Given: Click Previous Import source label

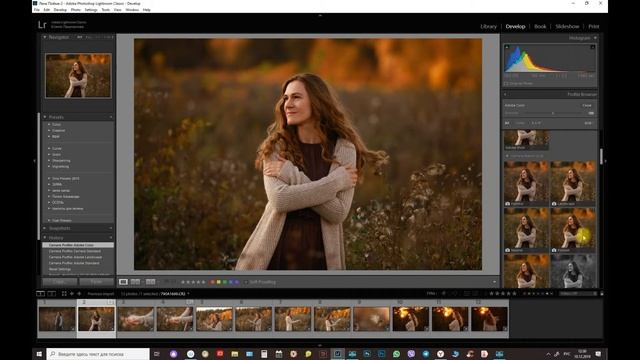Looking at the screenshot, I should pyautogui.click(x=101, y=294).
